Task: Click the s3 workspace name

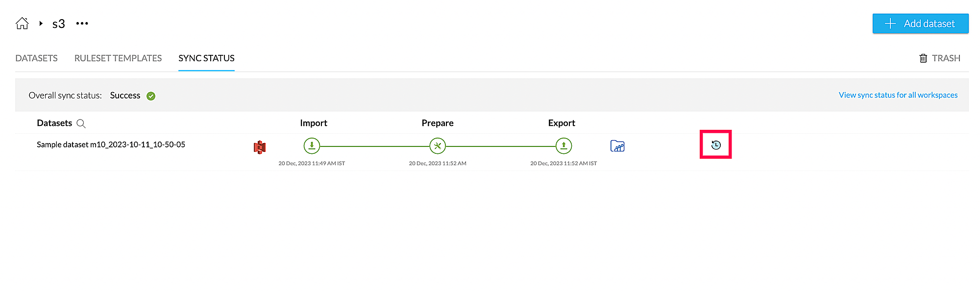Action: (x=58, y=24)
